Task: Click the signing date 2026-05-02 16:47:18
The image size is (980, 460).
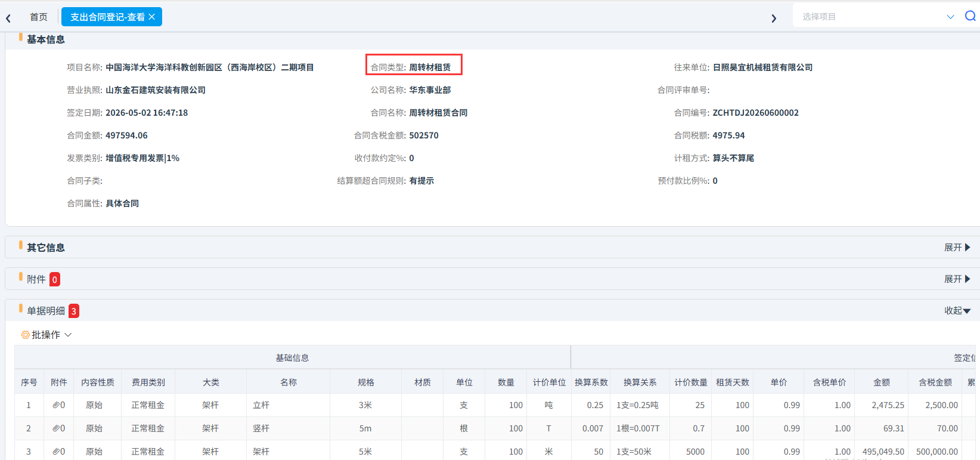Action: [x=147, y=113]
